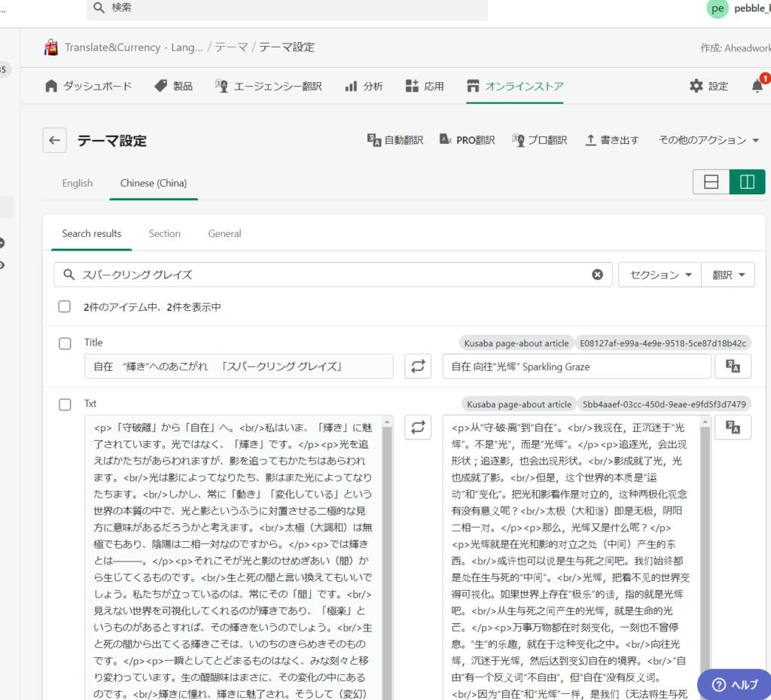Click the 書き出す export button

[x=612, y=140]
